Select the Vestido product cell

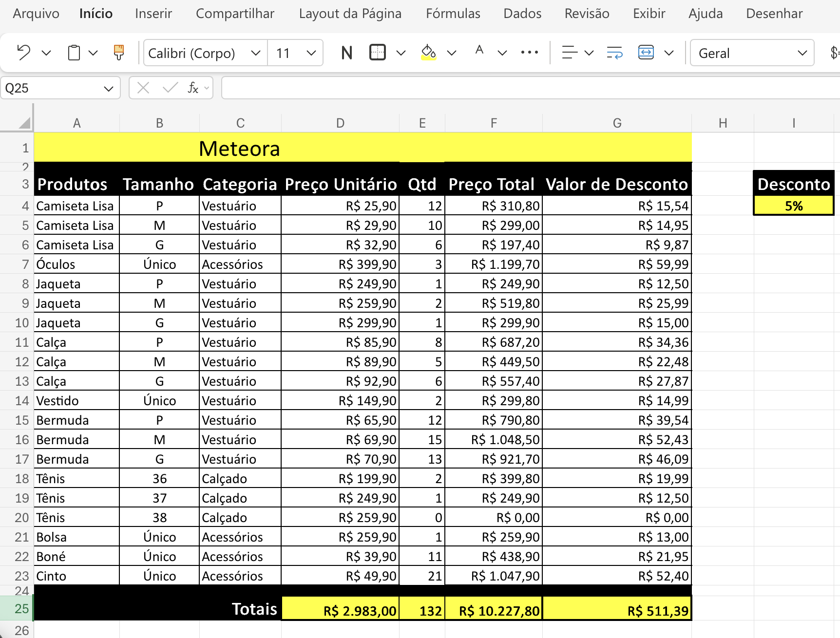pos(76,400)
